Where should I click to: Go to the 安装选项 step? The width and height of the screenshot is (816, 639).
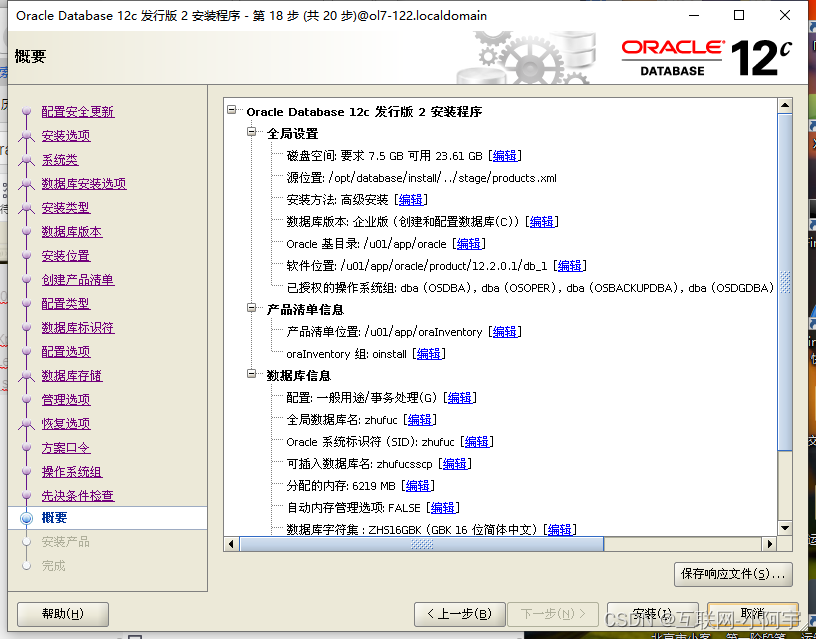click(66, 135)
